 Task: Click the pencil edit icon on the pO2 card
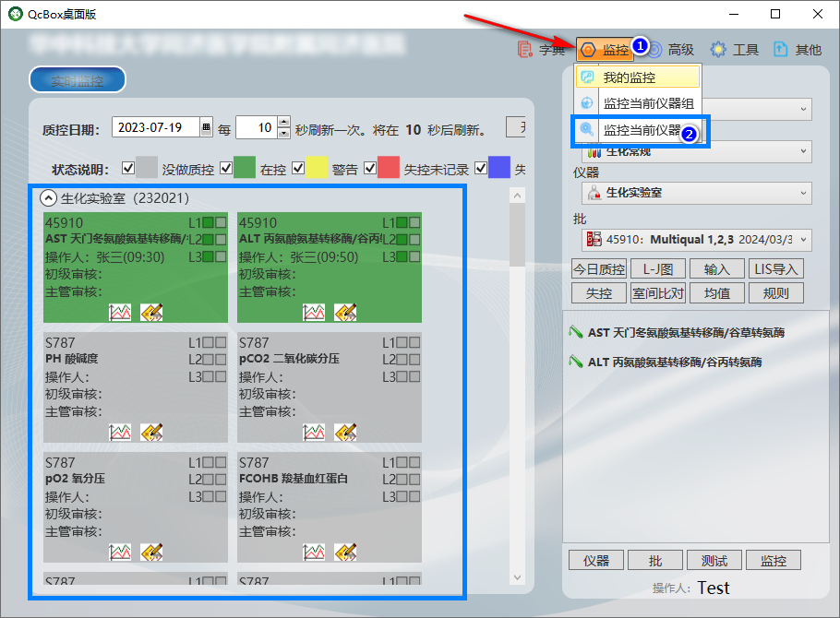[x=151, y=553]
